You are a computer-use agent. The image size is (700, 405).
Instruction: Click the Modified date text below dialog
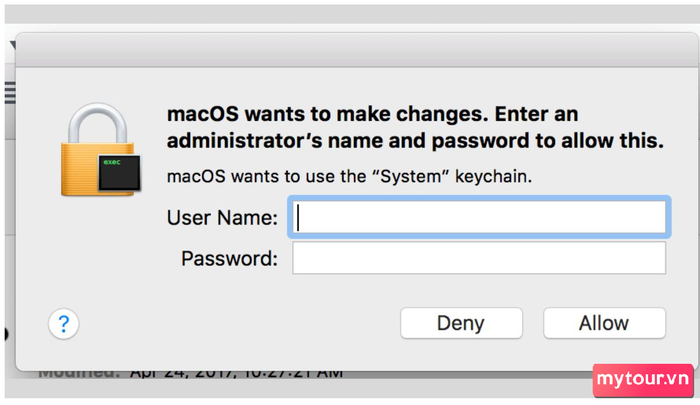click(190, 373)
